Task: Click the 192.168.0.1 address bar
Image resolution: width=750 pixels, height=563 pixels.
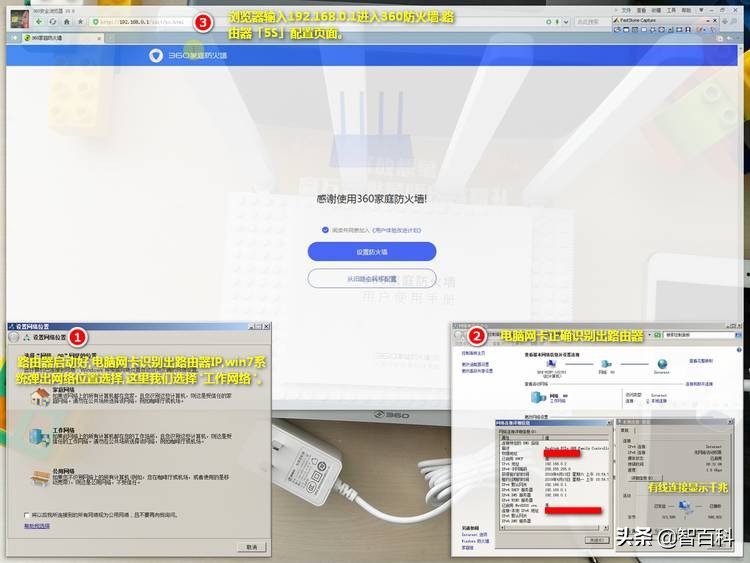Action: 143,22
